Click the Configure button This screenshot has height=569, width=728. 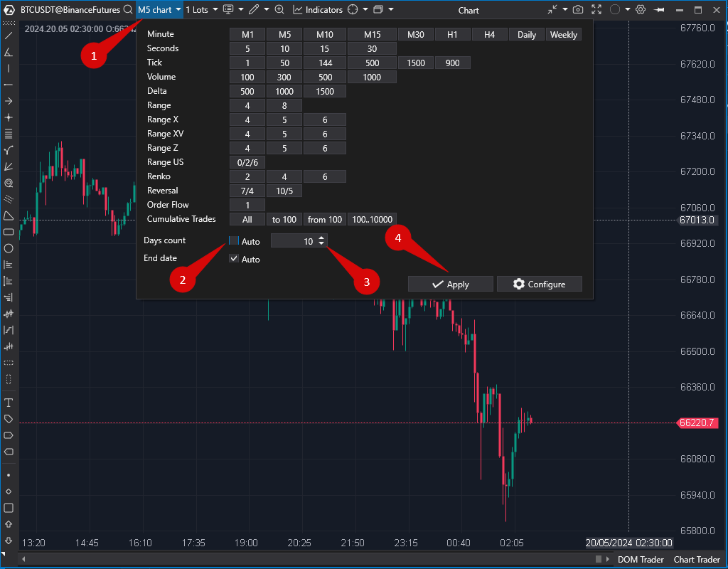coord(540,284)
